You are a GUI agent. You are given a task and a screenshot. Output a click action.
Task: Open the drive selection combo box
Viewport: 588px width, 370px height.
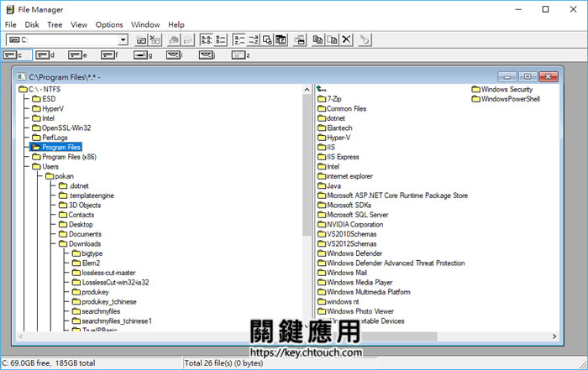122,39
